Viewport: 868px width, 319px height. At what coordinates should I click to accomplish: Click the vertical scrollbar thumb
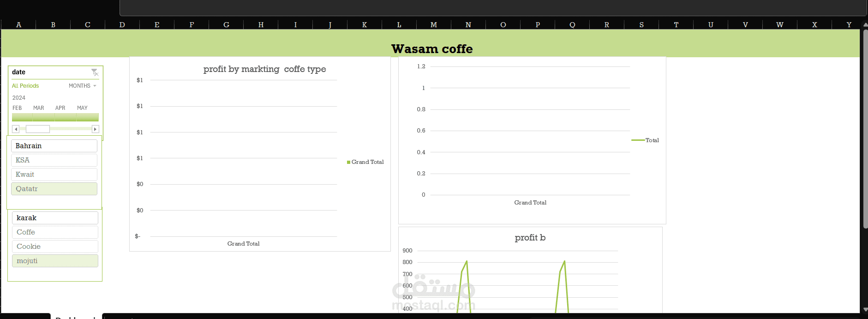coord(865,129)
